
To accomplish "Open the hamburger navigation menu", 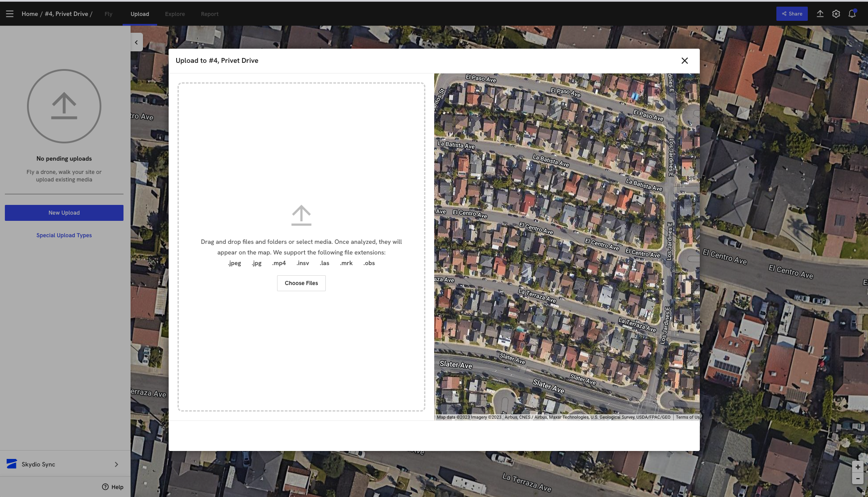I will click(x=10, y=14).
